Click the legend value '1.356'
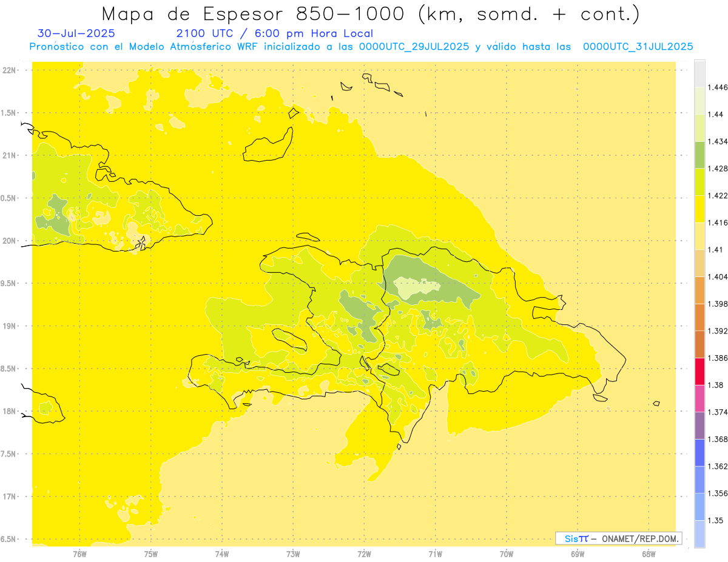This screenshot has height=562, width=728. click(x=717, y=493)
